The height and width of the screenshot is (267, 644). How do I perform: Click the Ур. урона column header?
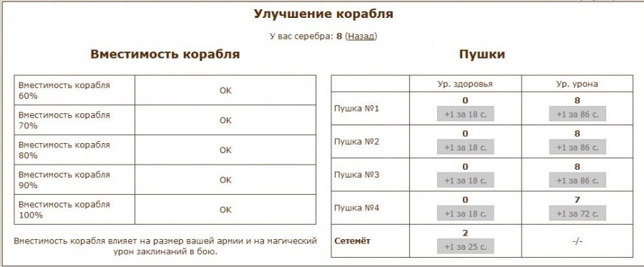(x=577, y=84)
